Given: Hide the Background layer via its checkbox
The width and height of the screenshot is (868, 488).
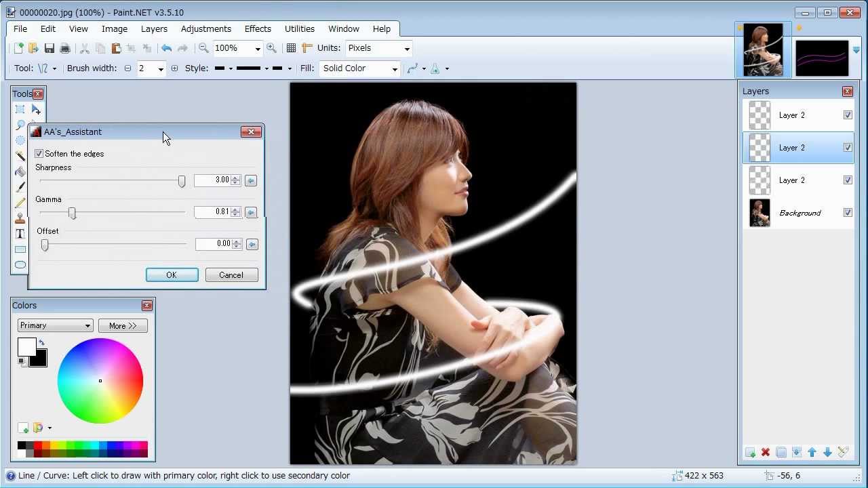Looking at the screenshot, I should 848,213.
